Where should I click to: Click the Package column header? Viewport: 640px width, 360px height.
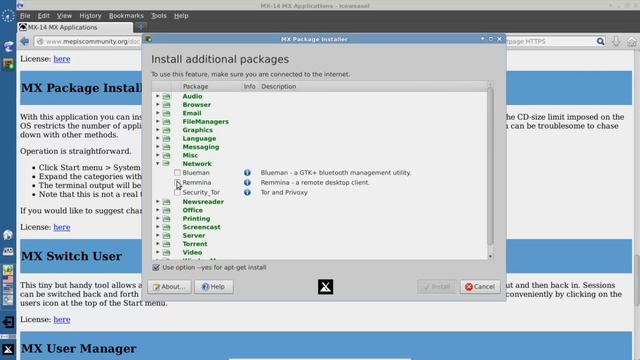195,87
